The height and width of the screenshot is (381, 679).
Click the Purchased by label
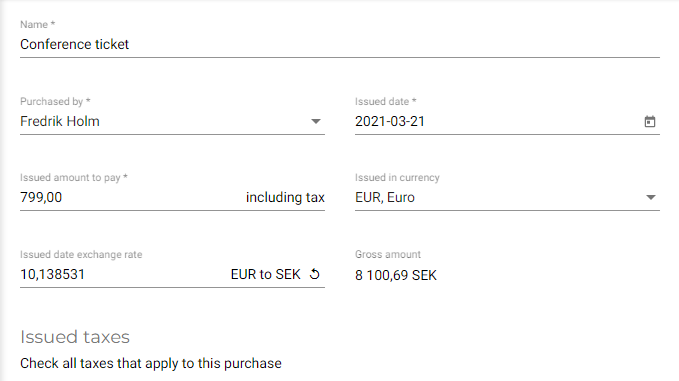(x=55, y=101)
